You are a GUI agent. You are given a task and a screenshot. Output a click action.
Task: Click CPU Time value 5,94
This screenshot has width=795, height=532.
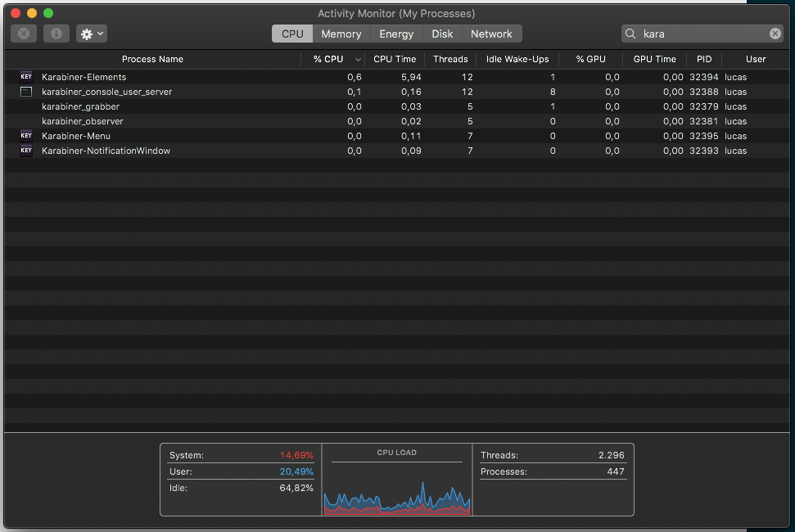(x=411, y=77)
